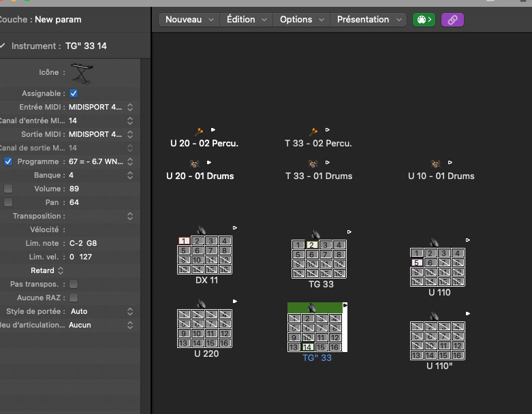Click the U 110 multi-instrument icon
This screenshot has width=532, height=414.
pos(435,242)
